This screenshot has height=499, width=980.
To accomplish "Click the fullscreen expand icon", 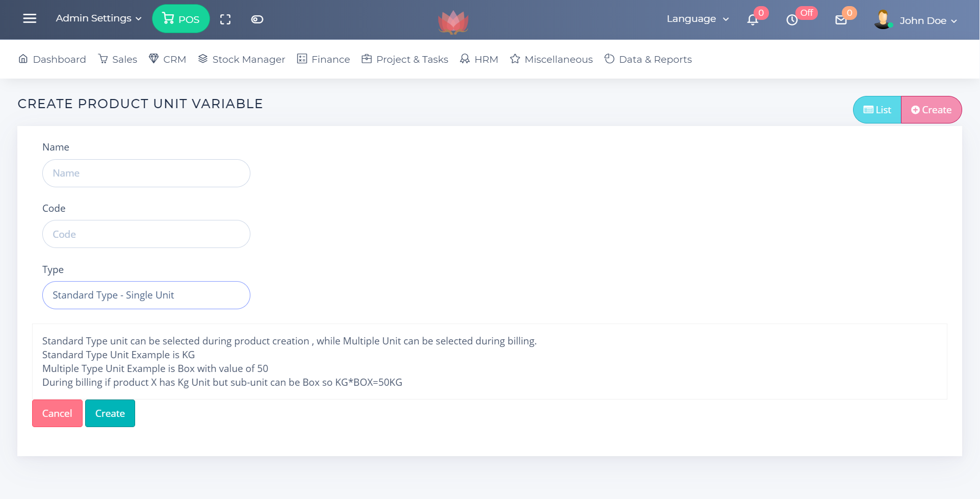I will pos(225,19).
